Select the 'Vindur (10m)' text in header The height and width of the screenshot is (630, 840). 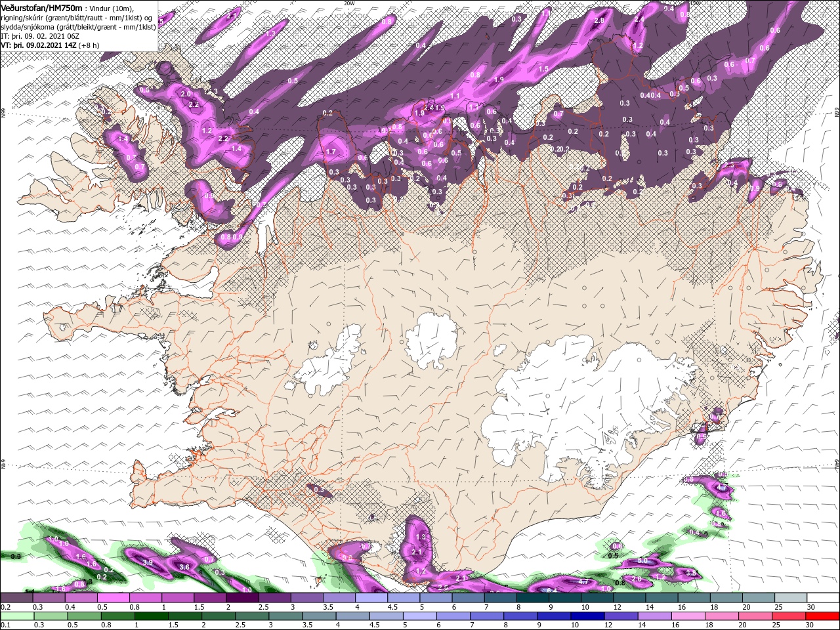point(112,8)
